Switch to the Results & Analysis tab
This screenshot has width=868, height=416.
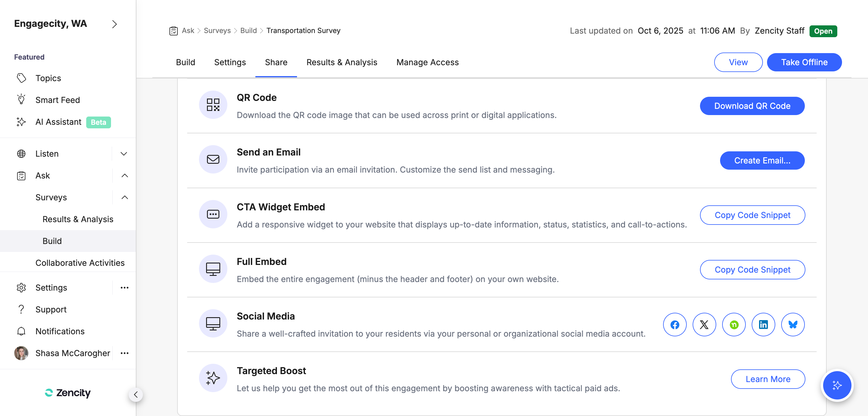coord(342,62)
